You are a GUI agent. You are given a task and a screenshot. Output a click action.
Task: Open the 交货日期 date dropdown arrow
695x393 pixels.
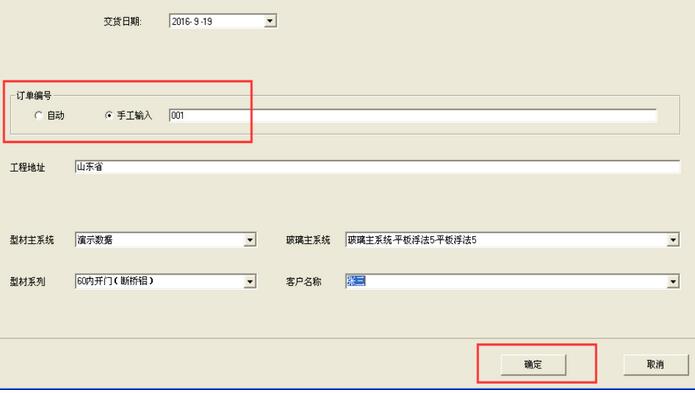[x=269, y=21]
